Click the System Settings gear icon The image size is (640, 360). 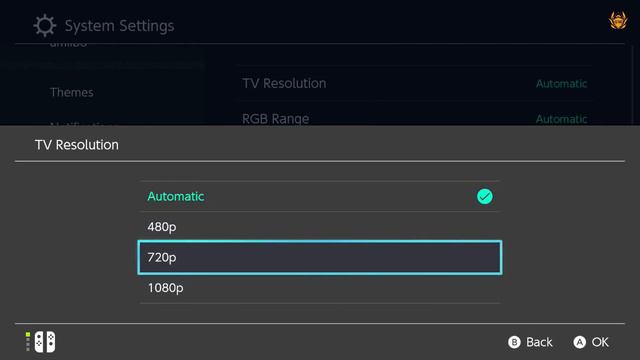coord(44,25)
